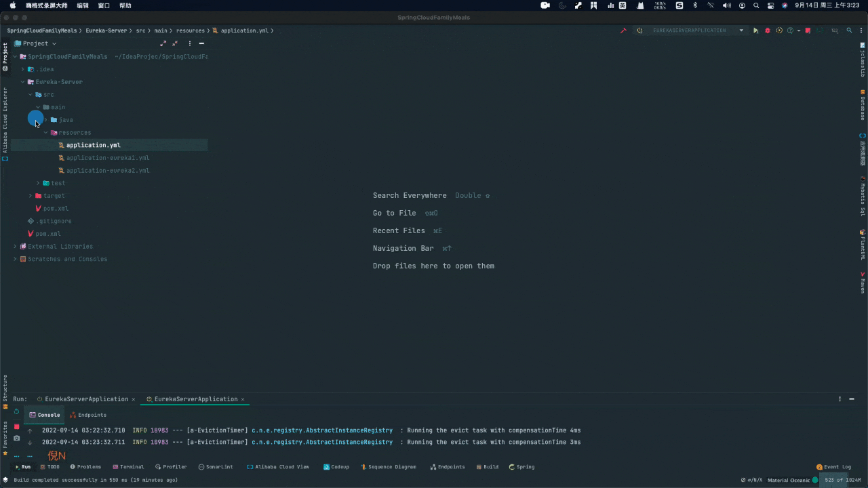Expand External Libraries node
868x488 pixels.
(x=15, y=247)
